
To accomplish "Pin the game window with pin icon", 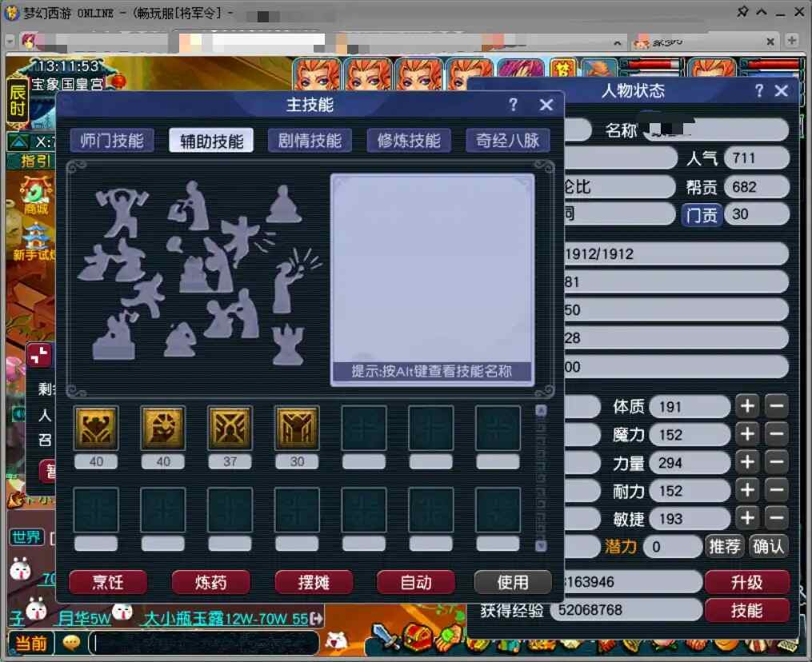I will [743, 11].
